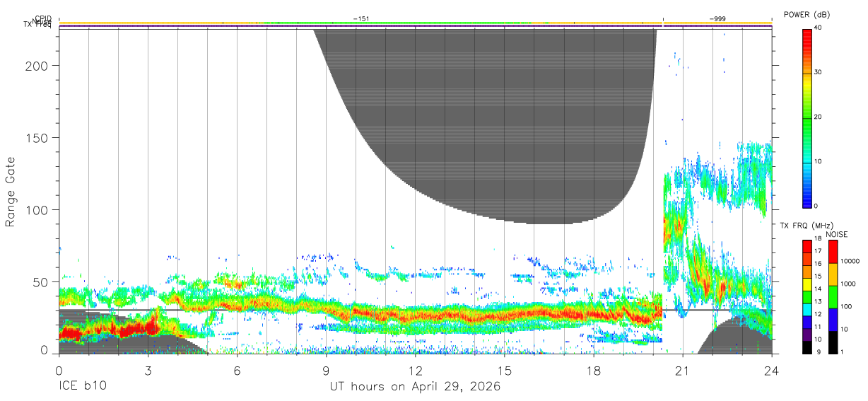Viewport: 868px width, 401px height.
Task: Click the yellow segment of TX FRQ legend
Action: 807,284
